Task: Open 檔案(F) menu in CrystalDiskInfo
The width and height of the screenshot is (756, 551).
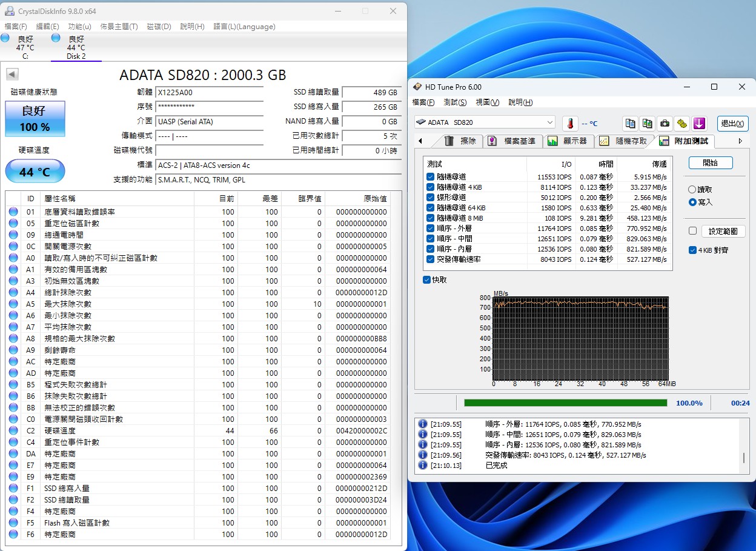Action: [x=16, y=27]
